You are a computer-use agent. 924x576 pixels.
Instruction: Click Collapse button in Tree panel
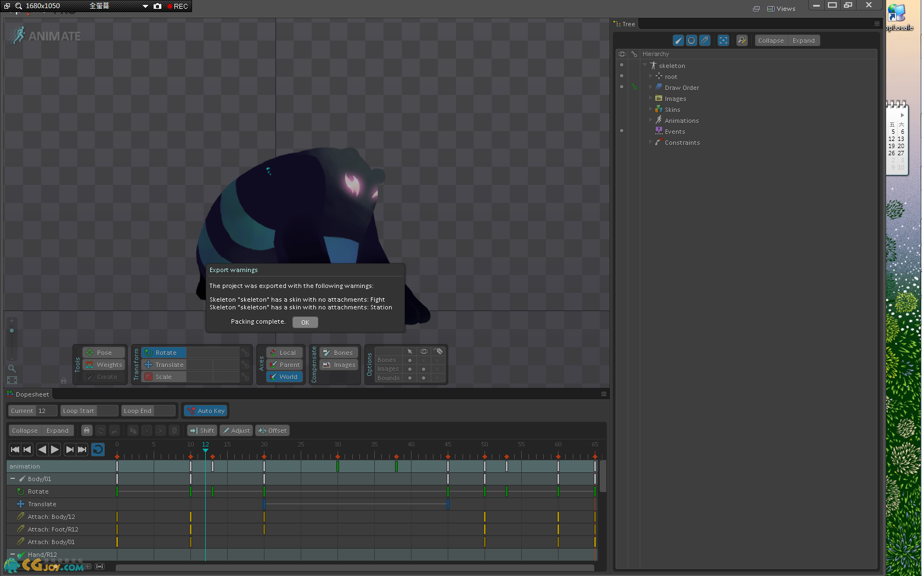click(771, 41)
